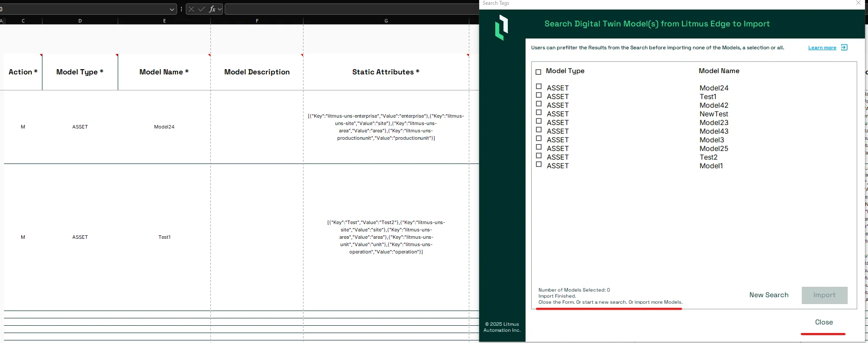Check the box for Test2 model
This screenshot has height=343, width=868.
coord(539,156)
